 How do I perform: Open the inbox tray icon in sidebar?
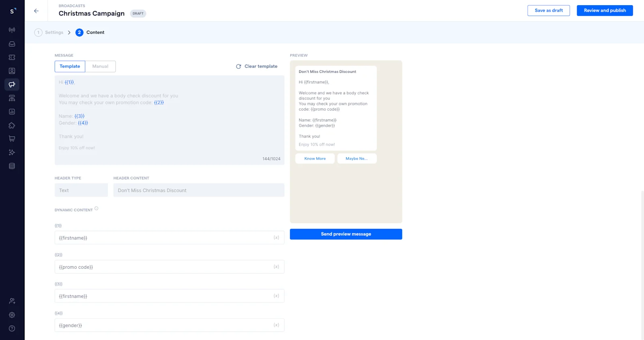point(12,44)
